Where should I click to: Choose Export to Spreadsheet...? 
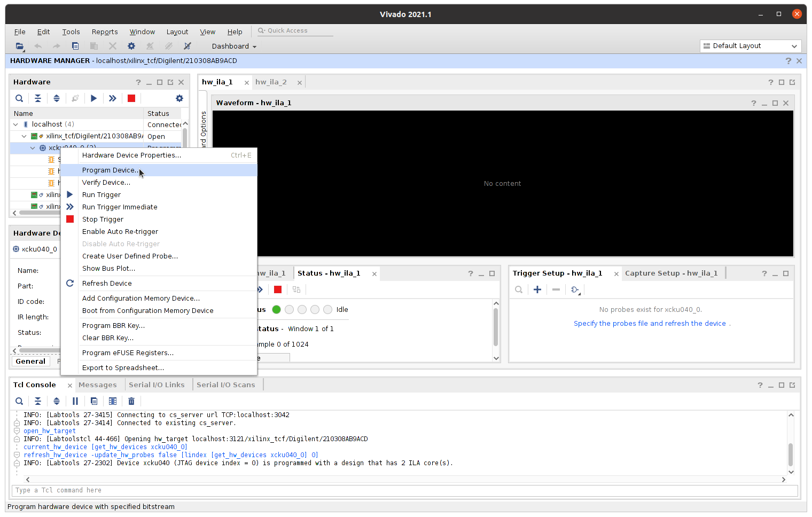[159, 368]
